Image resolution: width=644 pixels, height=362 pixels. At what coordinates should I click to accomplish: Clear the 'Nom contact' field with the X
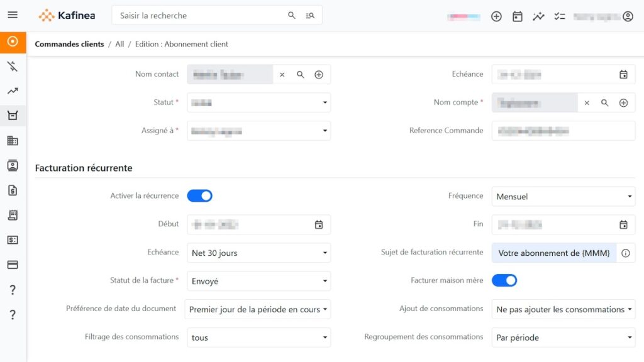pyautogui.click(x=282, y=74)
